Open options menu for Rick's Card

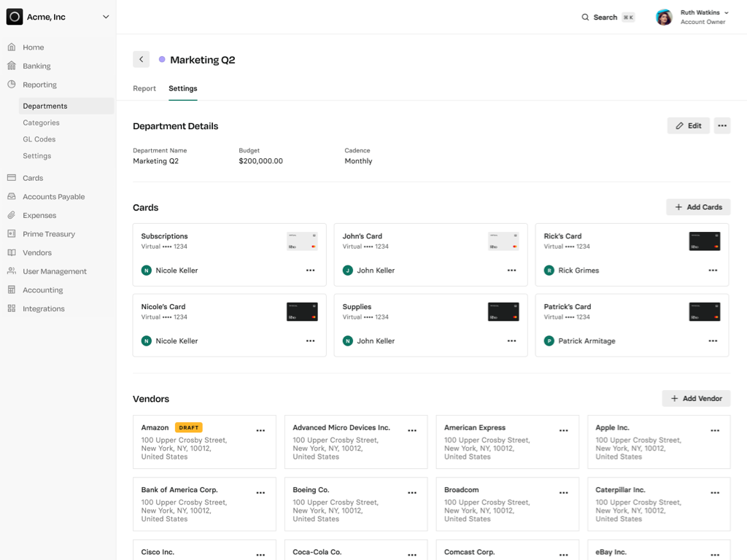click(713, 270)
